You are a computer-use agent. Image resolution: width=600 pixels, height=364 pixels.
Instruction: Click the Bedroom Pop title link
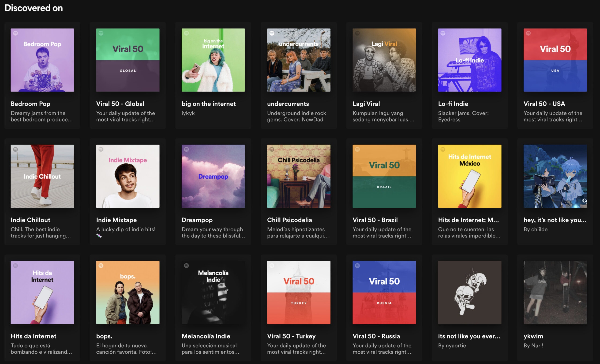(x=30, y=104)
